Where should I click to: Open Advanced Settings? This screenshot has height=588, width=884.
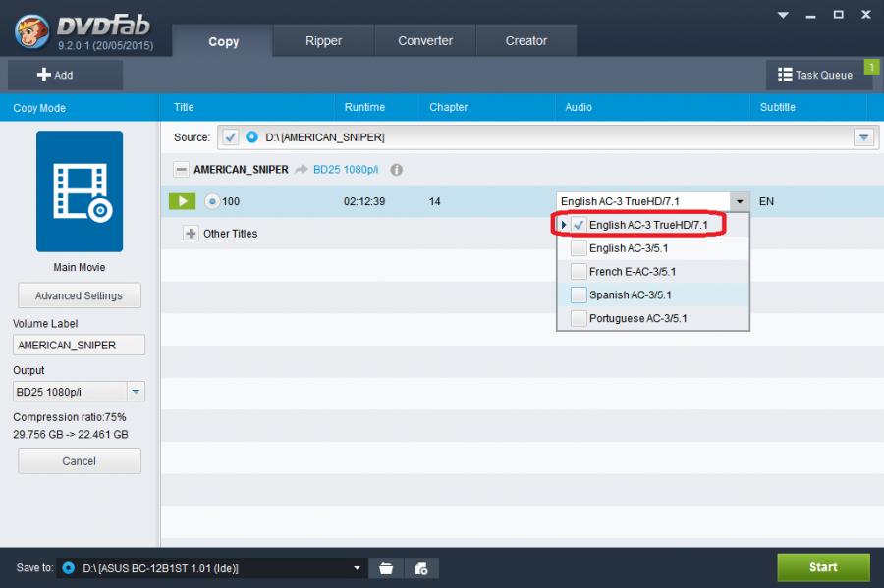[79, 295]
